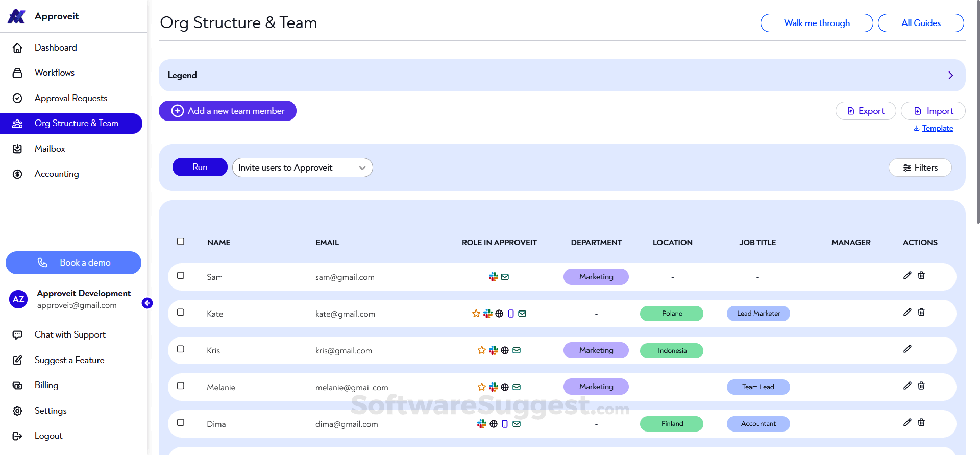Click the Approveit logo icon

16,16
